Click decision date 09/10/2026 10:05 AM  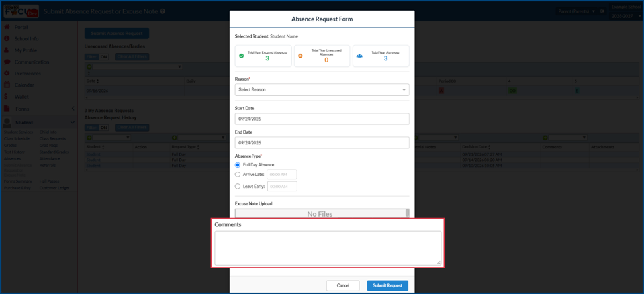483,166
